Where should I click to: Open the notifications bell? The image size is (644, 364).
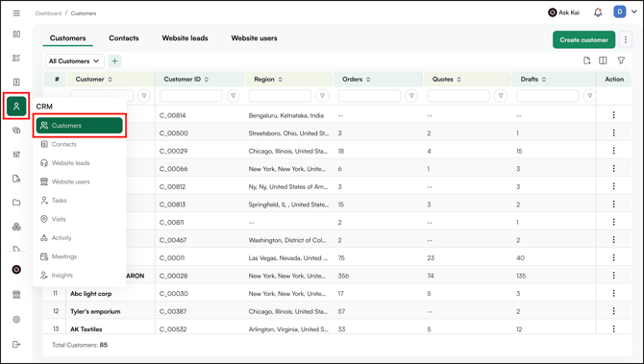tap(598, 12)
